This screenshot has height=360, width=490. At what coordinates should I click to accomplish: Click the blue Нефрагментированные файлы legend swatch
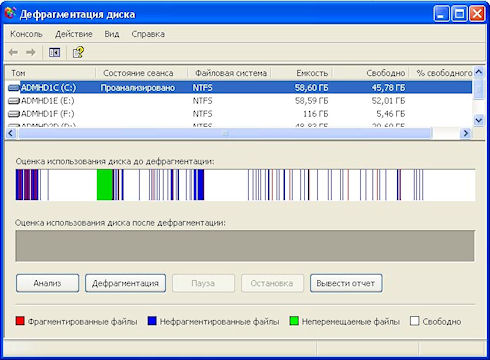click(152, 321)
